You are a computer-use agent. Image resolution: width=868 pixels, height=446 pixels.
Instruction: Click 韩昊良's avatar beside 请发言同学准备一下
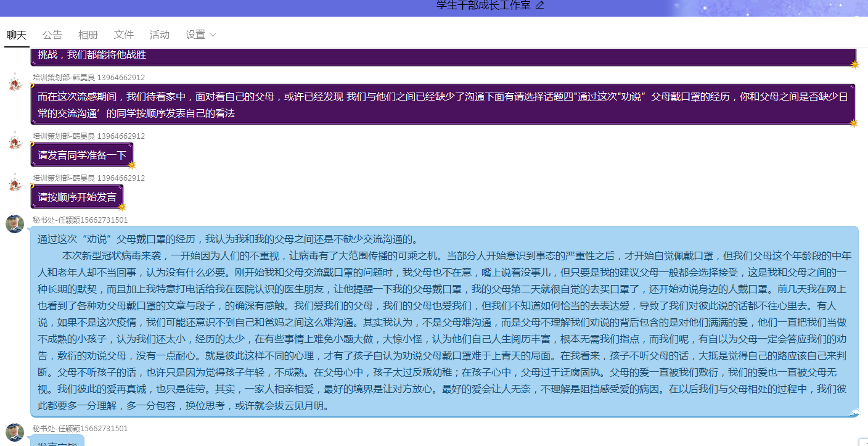[x=15, y=141]
